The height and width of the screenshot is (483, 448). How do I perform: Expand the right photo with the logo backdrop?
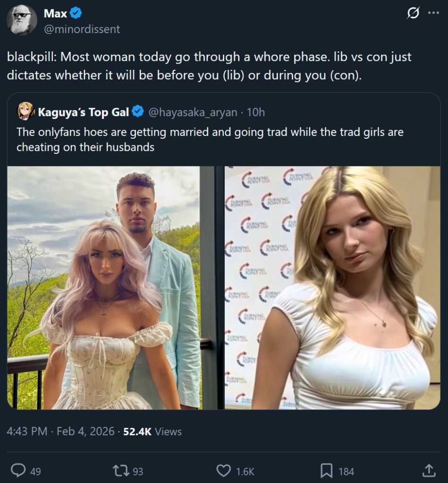[332, 287]
